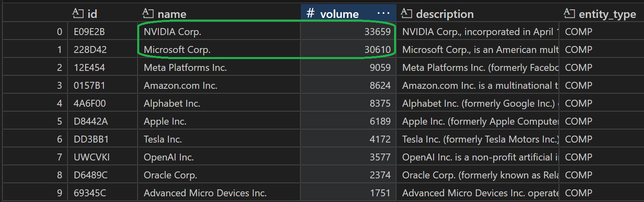Image resolution: width=644 pixels, height=202 pixels.
Task: Select the Advanced Micro Devices Inc. name cell
Action: [219, 193]
